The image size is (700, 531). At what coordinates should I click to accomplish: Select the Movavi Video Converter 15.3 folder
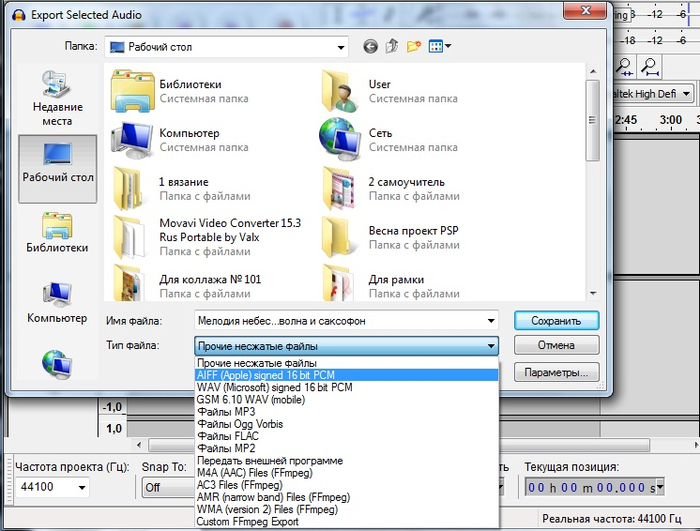coord(207,237)
